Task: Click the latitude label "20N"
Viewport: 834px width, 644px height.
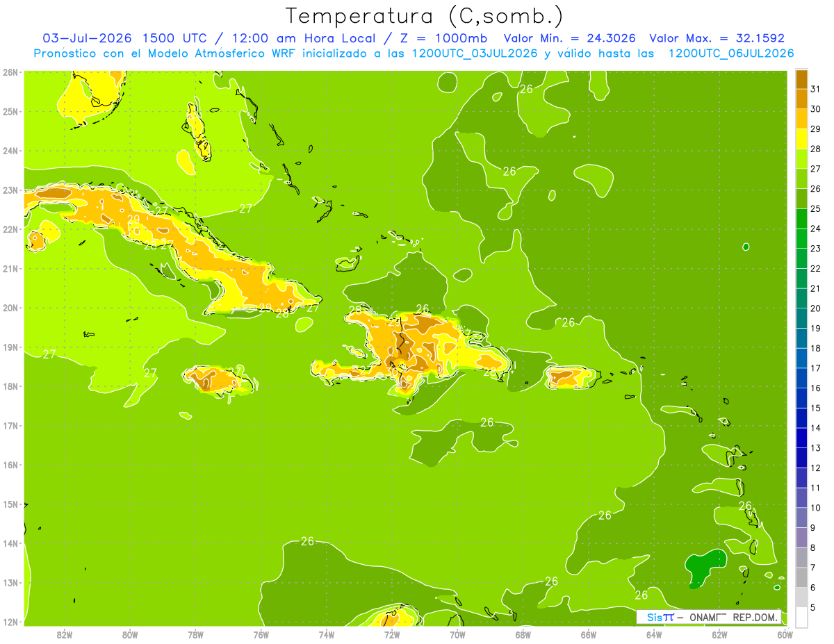Action: [10, 308]
